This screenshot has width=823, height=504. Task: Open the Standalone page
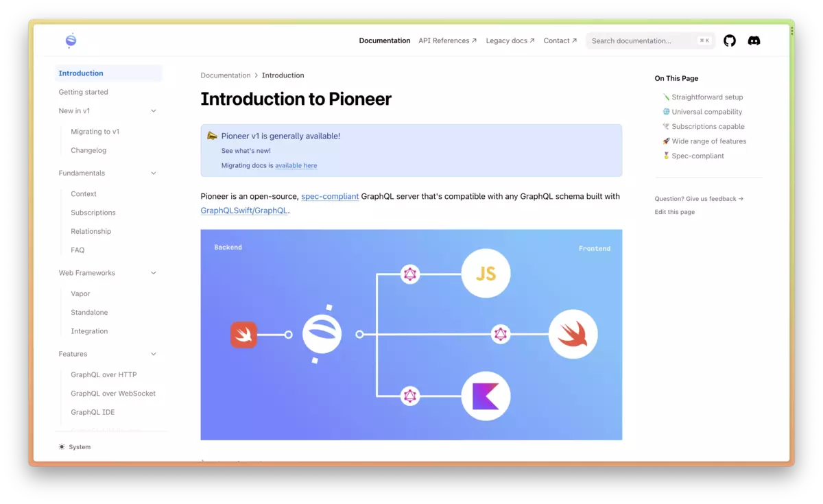(x=89, y=313)
